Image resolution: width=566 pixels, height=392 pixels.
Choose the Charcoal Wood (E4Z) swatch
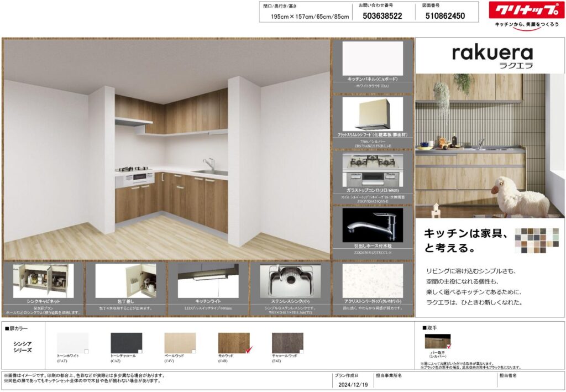click(x=287, y=342)
